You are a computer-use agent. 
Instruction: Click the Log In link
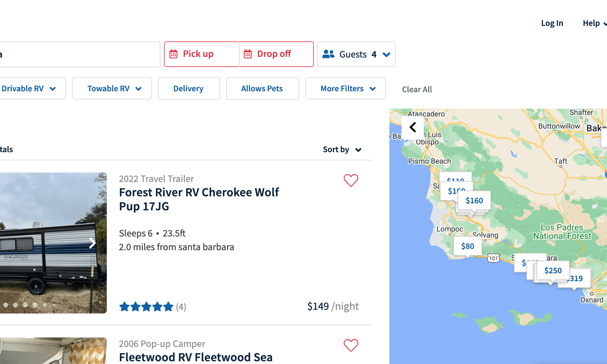click(552, 23)
